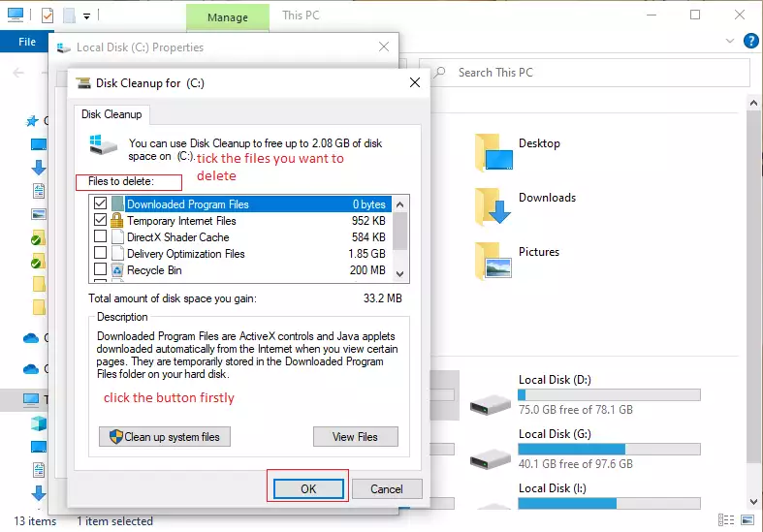Select This PC monitor icon in sidebar
Viewport: 763px width, 532px height.
[x=31, y=400]
